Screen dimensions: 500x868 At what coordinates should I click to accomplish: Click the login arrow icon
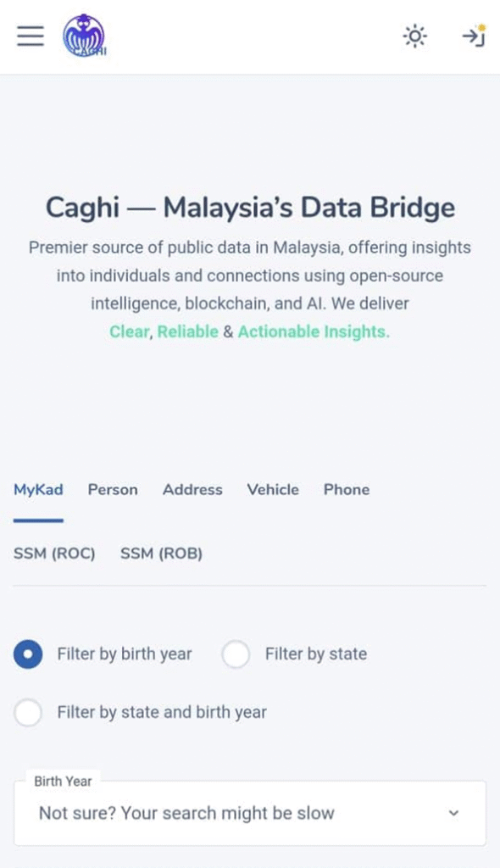click(474, 36)
